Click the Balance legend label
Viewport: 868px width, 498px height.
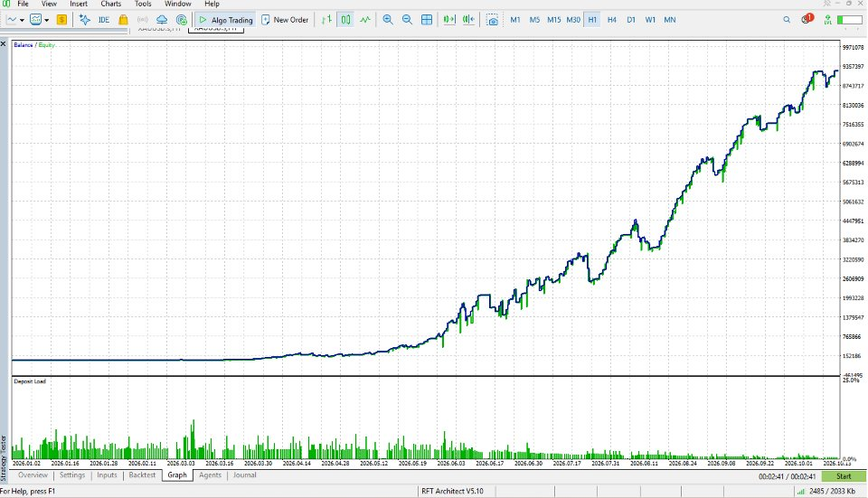click(x=24, y=45)
